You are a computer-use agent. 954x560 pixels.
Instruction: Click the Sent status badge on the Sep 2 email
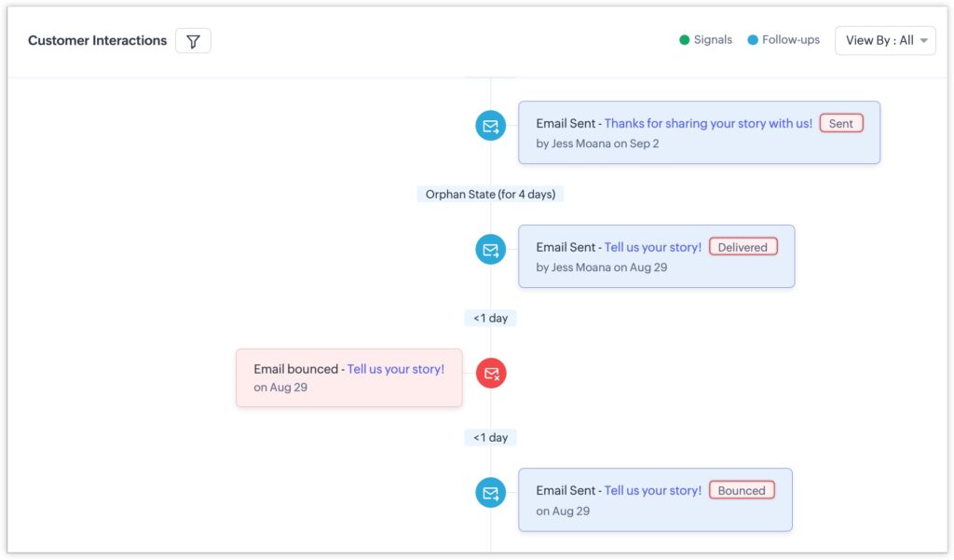pos(840,122)
